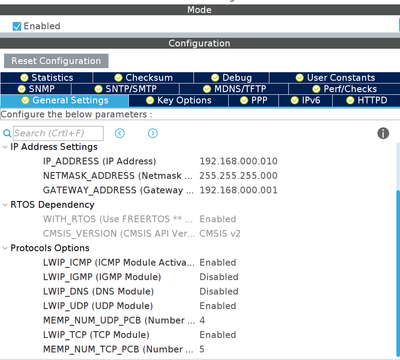Open LWIP_ICMP Enabled value dropdown
This screenshot has height=360, width=400.
click(218, 262)
